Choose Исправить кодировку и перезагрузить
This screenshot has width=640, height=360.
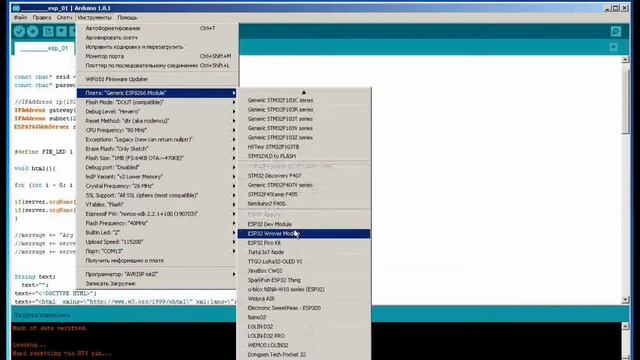click(157, 47)
